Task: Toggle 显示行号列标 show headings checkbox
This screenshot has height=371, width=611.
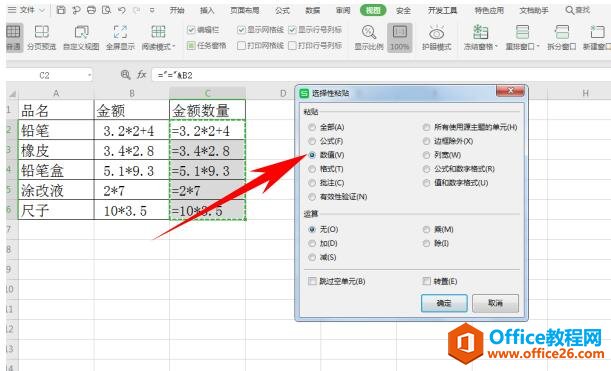Action: click(x=292, y=30)
